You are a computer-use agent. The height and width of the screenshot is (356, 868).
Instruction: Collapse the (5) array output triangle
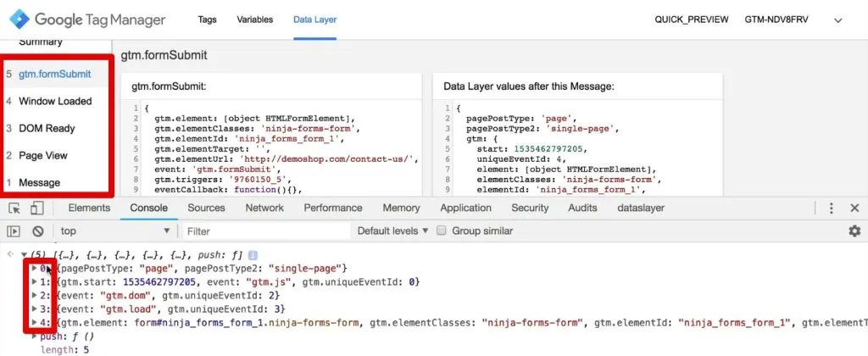coord(24,255)
